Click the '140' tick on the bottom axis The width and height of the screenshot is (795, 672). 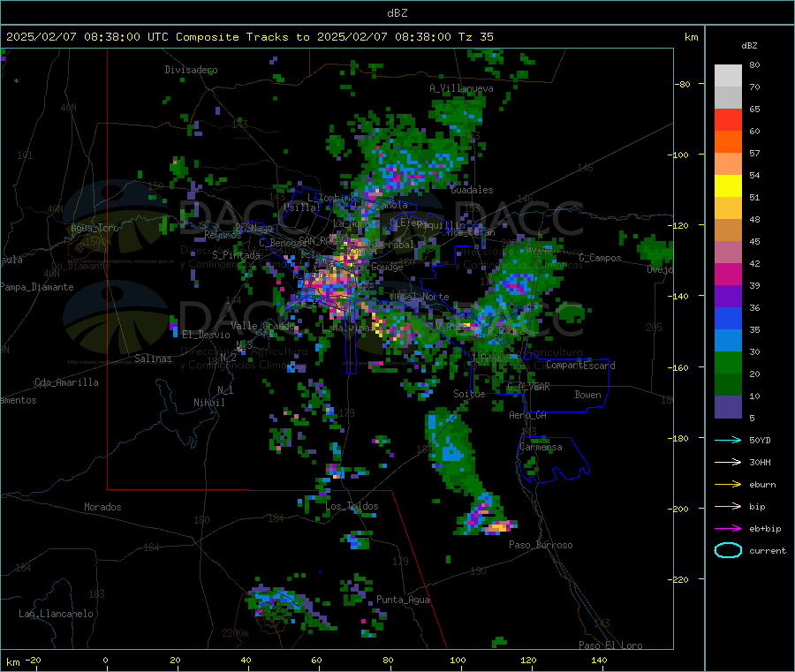(x=599, y=660)
